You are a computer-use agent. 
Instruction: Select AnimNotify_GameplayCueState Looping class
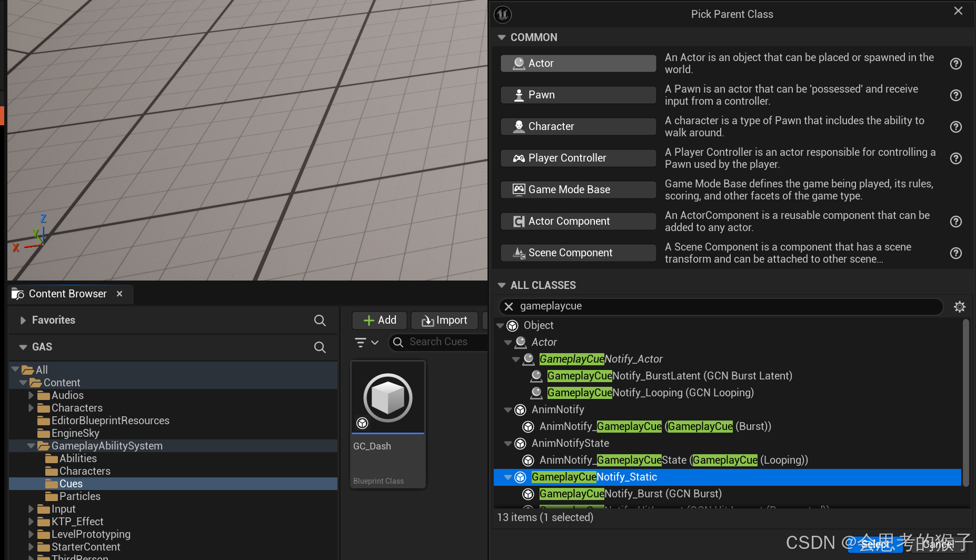pyautogui.click(x=674, y=460)
